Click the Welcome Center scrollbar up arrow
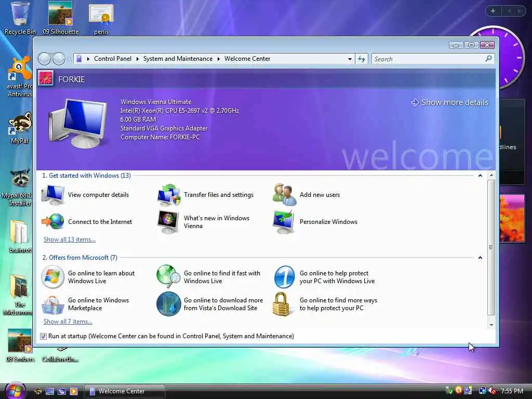 (491, 175)
